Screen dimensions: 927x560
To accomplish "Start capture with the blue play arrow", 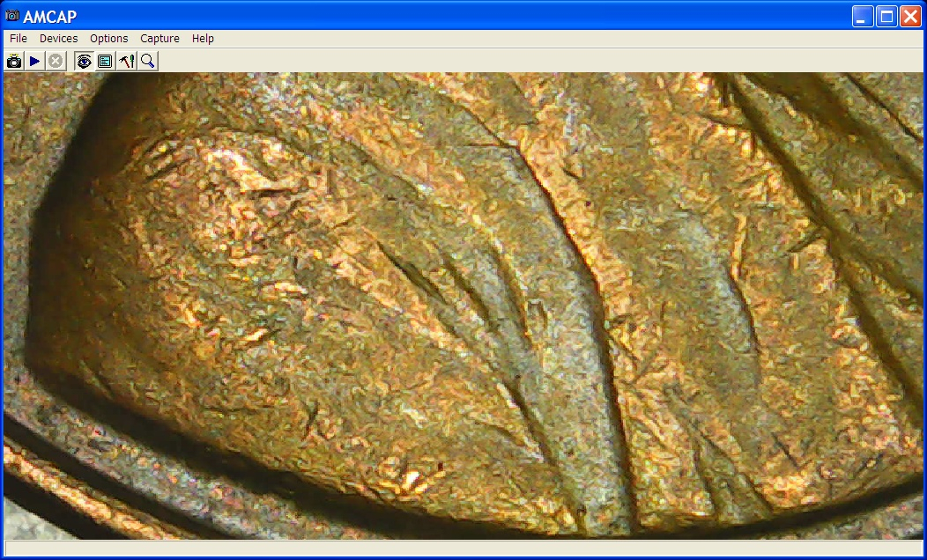I will pyautogui.click(x=35, y=61).
